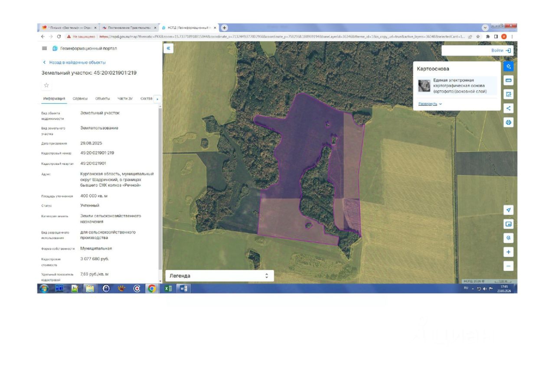Print the map with printer icon

click(x=509, y=122)
